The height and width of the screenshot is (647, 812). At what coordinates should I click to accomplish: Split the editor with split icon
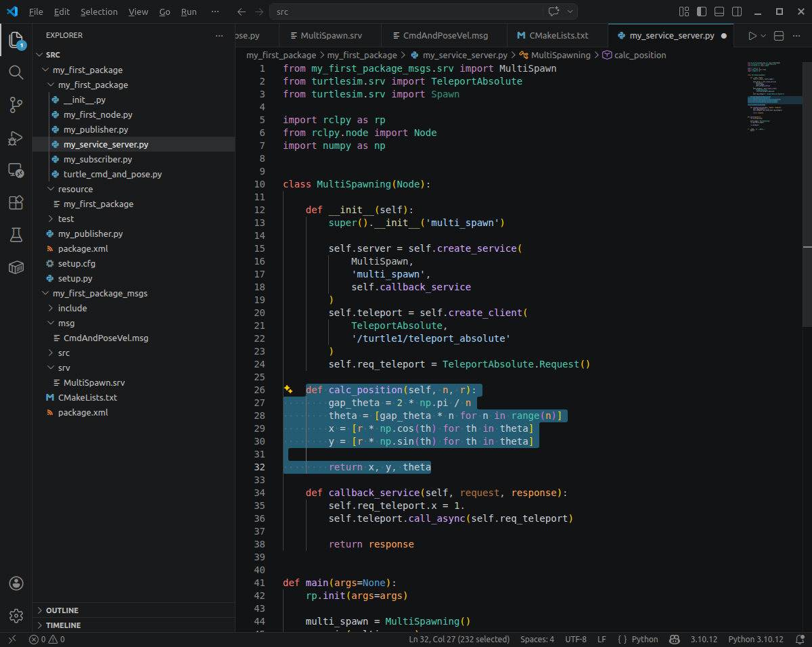click(779, 36)
